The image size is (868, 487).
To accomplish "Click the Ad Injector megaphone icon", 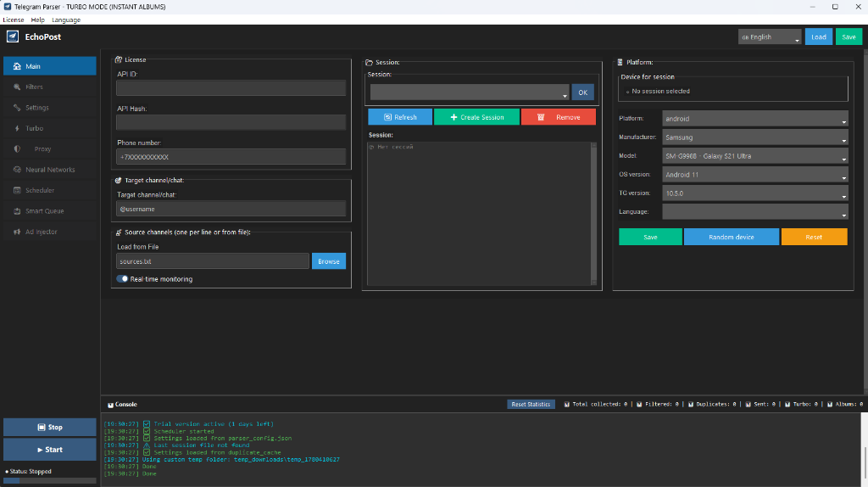I will point(17,232).
